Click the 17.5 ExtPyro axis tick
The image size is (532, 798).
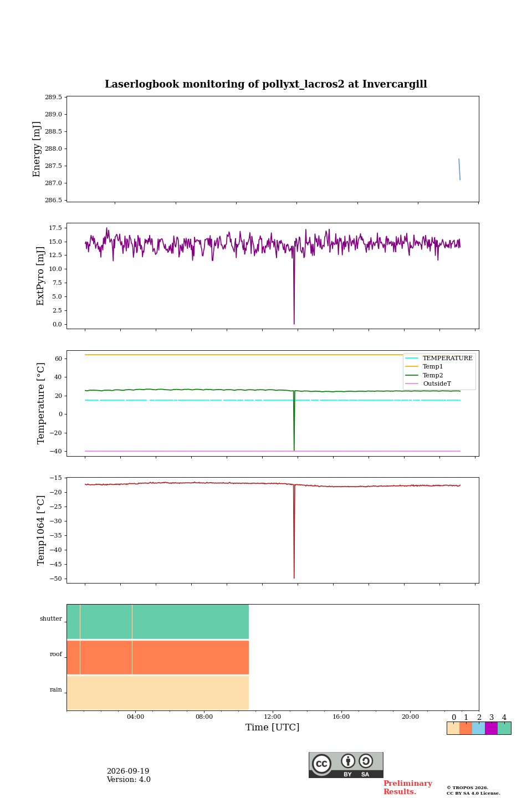(x=55, y=228)
